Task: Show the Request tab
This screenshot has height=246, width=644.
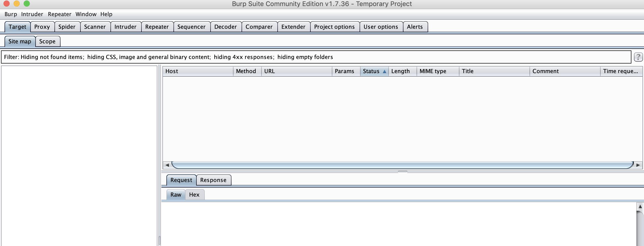Action: point(181,180)
